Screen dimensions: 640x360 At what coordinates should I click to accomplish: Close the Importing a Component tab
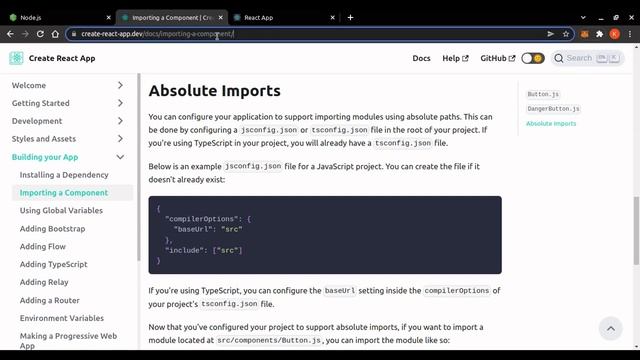point(220,18)
